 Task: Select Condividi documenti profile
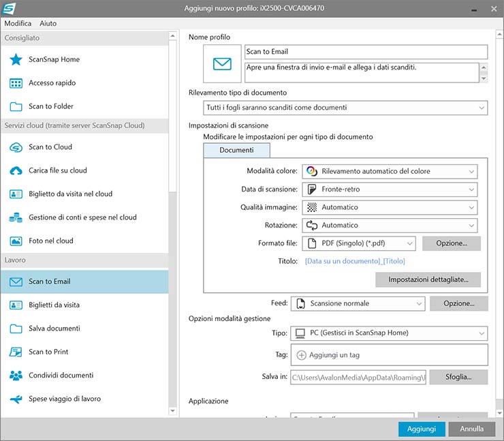click(84, 376)
